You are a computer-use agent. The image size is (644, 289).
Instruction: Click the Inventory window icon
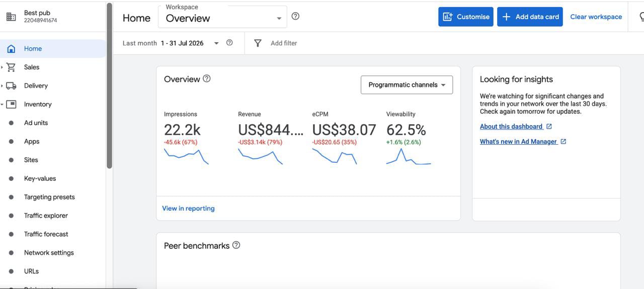pos(11,104)
